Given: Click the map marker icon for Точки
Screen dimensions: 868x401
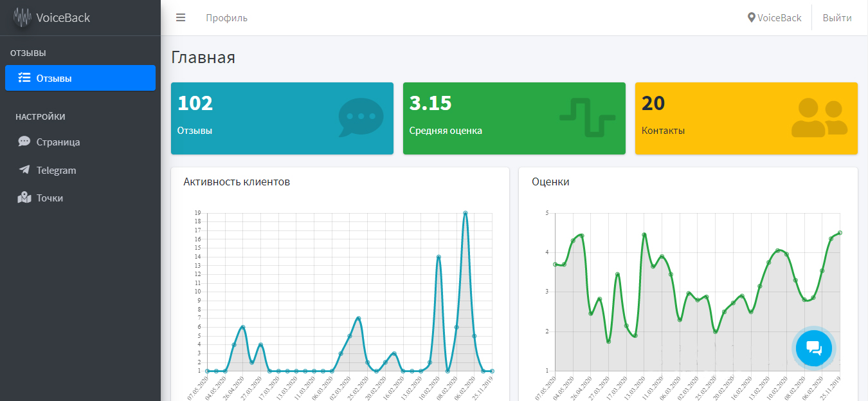Looking at the screenshot, I should pos(24,198).
